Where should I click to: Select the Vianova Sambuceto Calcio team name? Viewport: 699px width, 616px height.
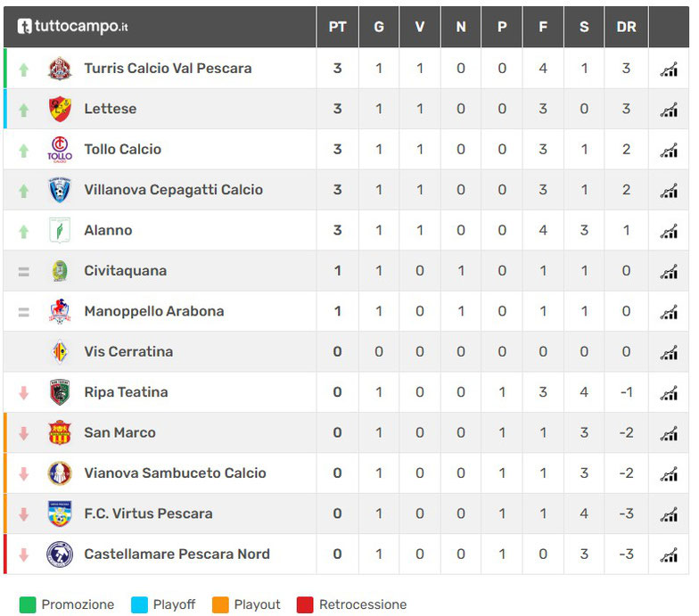(175, 473)
